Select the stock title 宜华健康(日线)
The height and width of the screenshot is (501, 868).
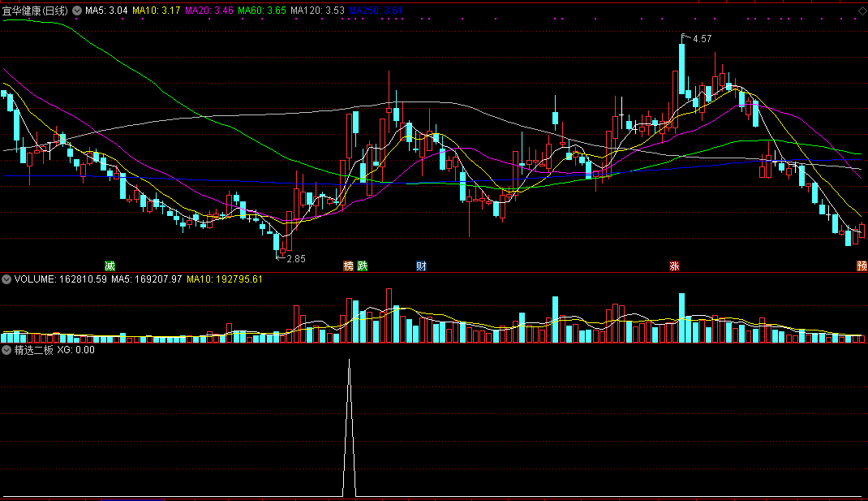(36, 11)
